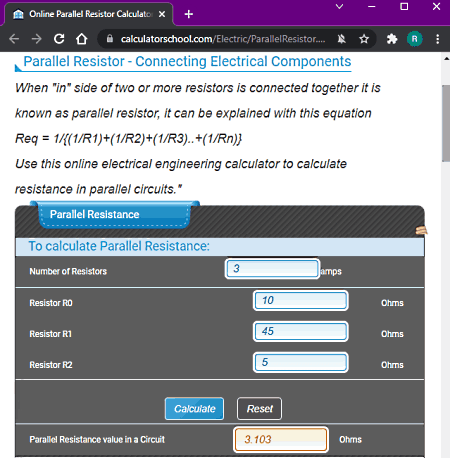Click the Resistor R1 input field
The image size is (450, 458).
[x=301, y=332]
